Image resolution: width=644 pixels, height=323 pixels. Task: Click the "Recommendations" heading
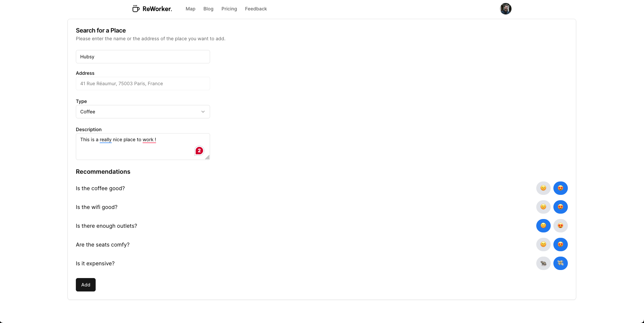[103, 172]
